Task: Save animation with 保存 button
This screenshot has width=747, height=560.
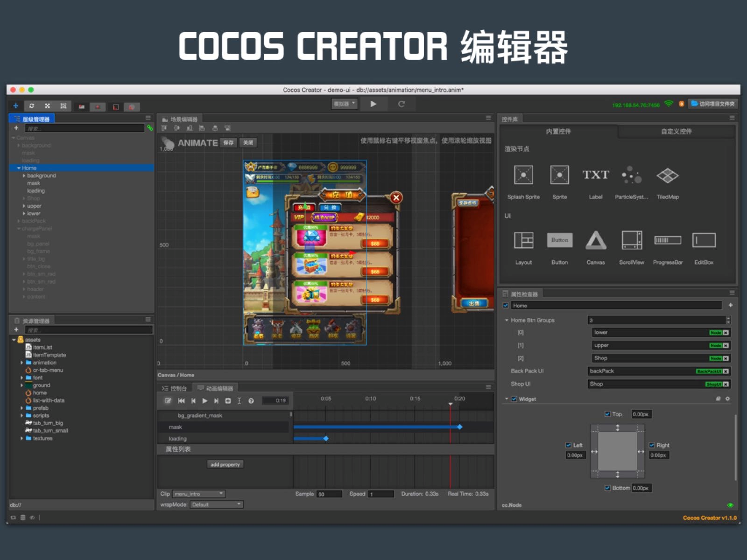Action: click(228, 143)
